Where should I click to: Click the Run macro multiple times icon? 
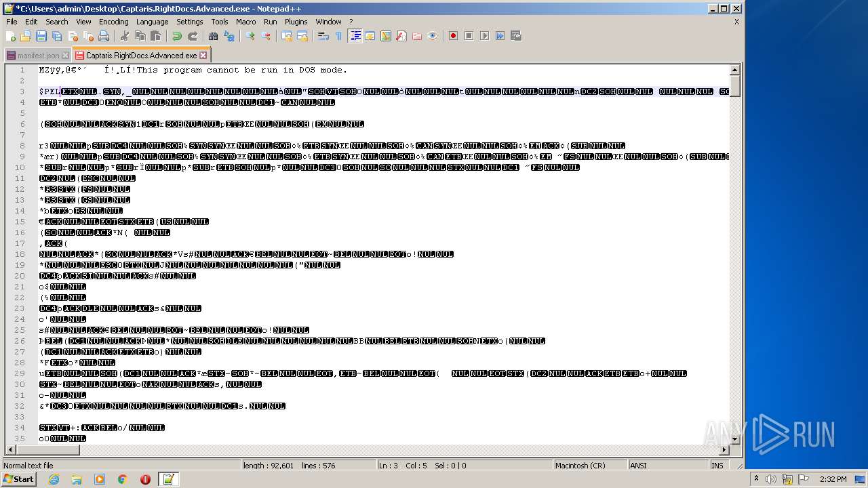(500, 36)
